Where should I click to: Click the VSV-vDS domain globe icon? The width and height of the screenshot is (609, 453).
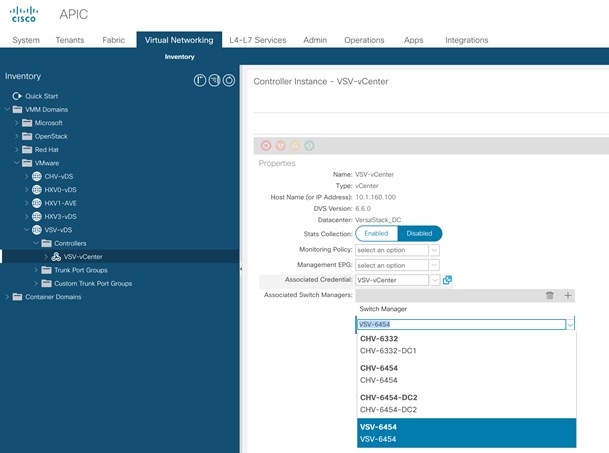tap(37, 230)
